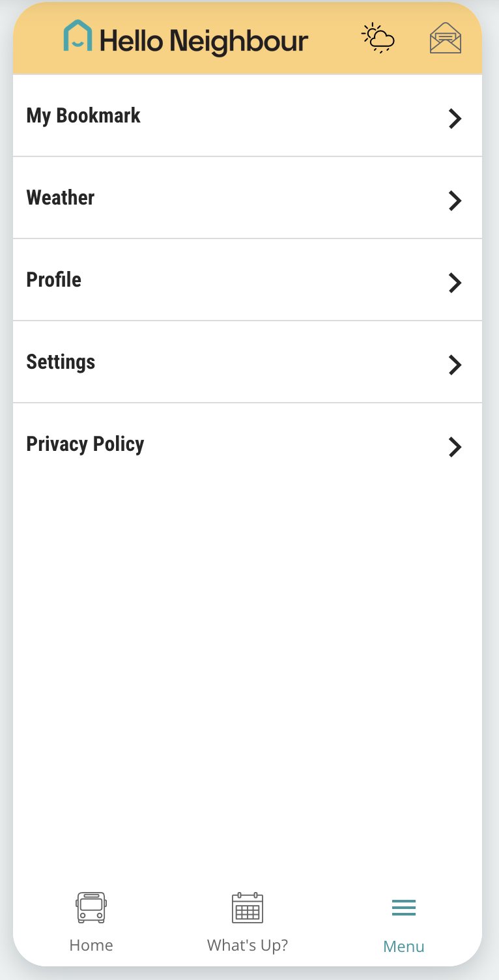Click the hamburger Menu icon

point(404,907)
